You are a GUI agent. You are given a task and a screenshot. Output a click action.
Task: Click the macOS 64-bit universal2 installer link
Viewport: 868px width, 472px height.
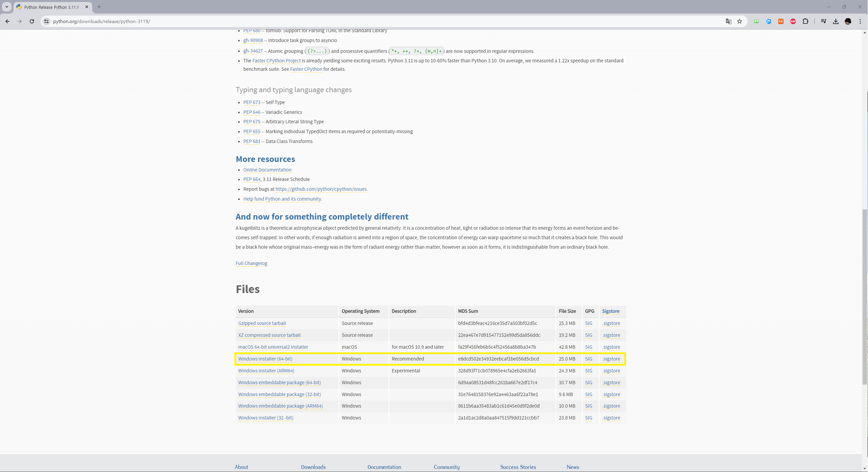[273, 347]
